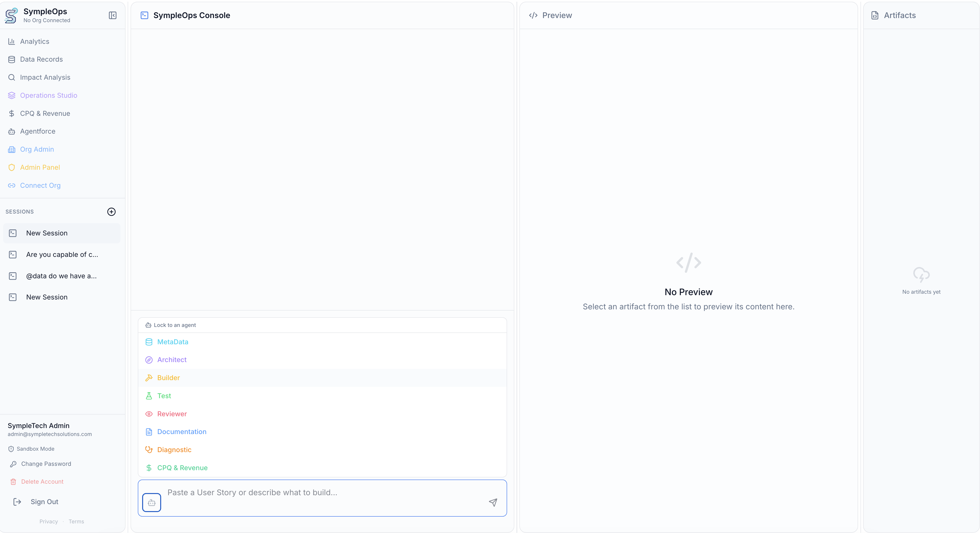Sign Out of the account

(45, 502)
